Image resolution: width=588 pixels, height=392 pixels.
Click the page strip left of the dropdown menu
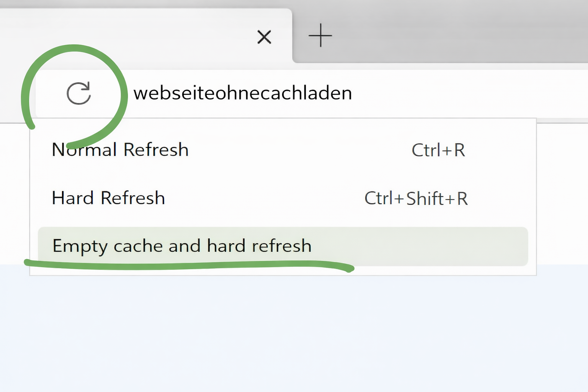click(14, 191)
